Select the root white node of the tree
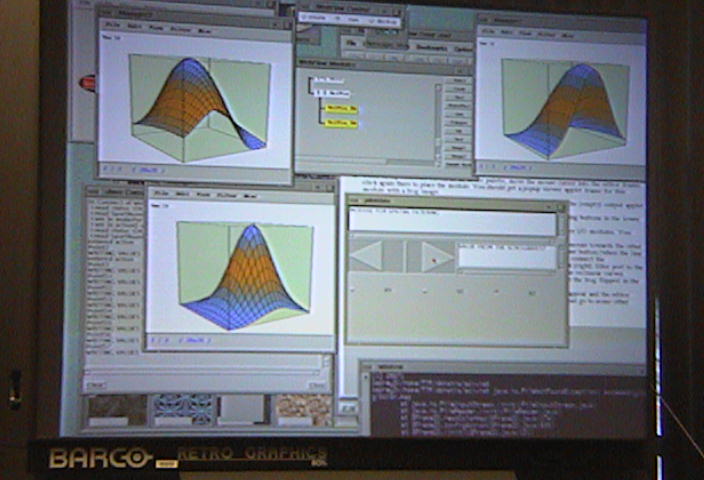The image size is (704, 480). click(x=328, y=81)
